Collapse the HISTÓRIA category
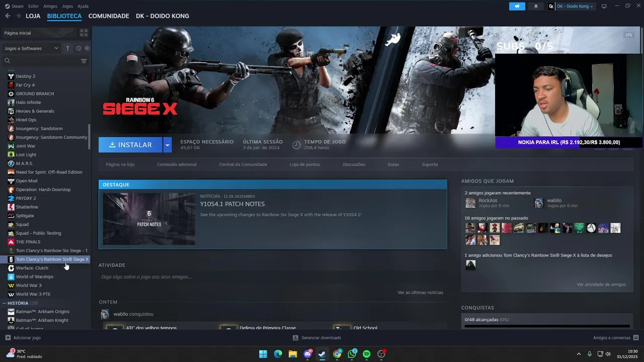 [4, 303]
